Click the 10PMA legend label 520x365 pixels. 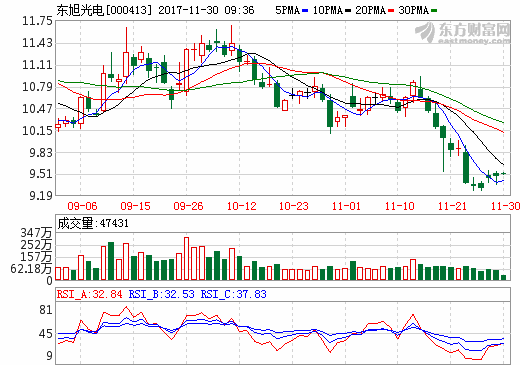[x=328, y=10]
